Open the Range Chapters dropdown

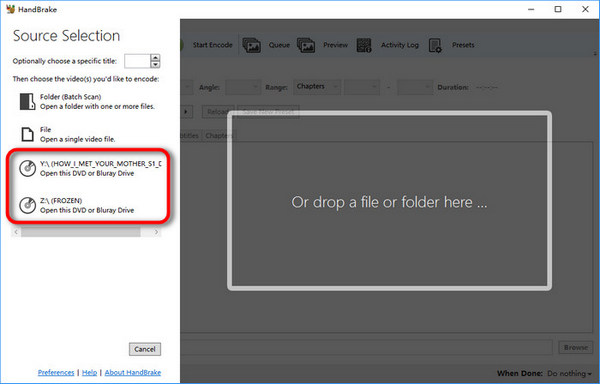[x=317, y=87]
